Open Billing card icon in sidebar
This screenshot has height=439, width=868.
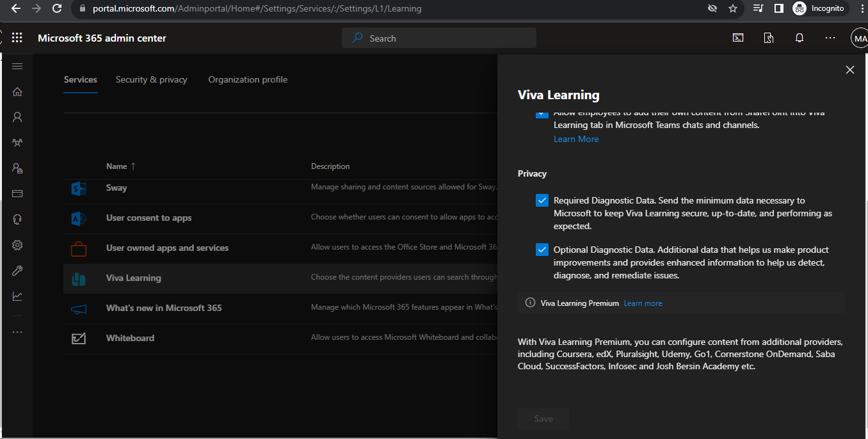pos(17,194)
